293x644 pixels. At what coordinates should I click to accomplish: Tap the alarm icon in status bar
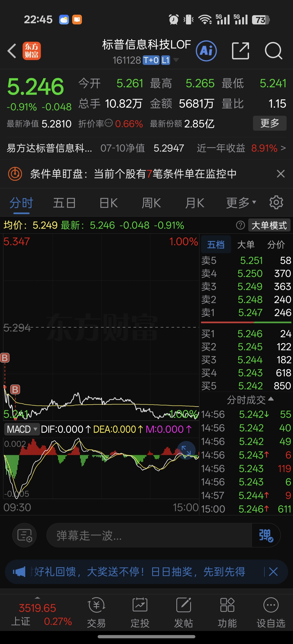coord(174,20)
